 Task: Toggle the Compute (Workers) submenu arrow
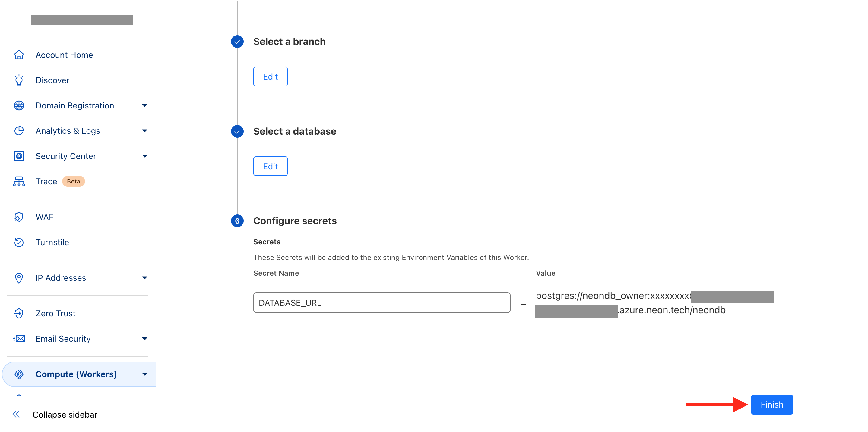point(144,374)
